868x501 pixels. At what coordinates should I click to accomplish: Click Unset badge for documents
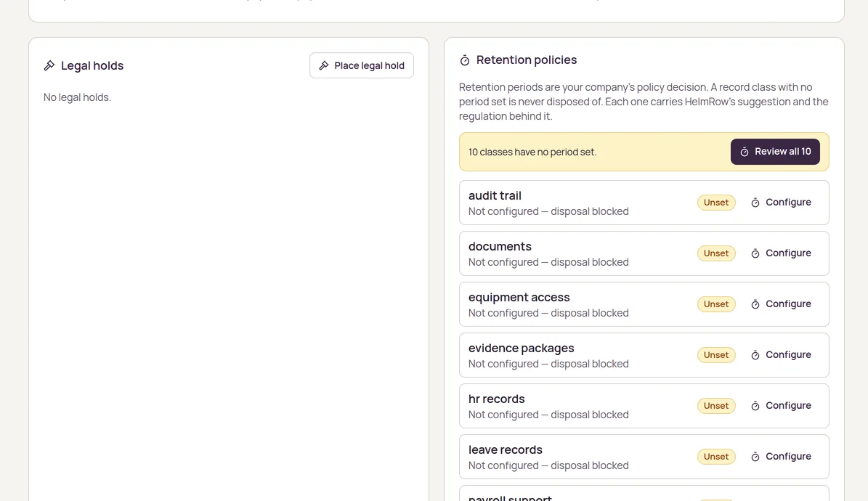(716, 253)
